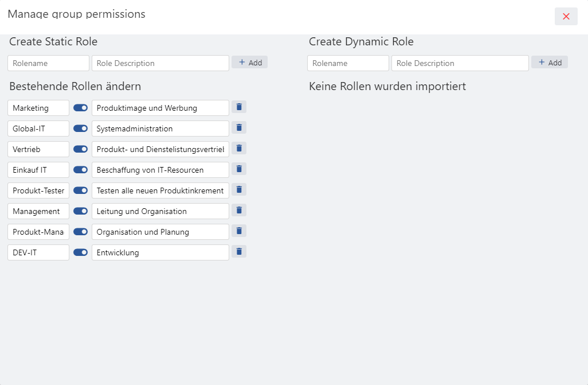This screenshot has width=588, height=385.
Task: Click Add button for Static Role
Action: pos(250,63)
